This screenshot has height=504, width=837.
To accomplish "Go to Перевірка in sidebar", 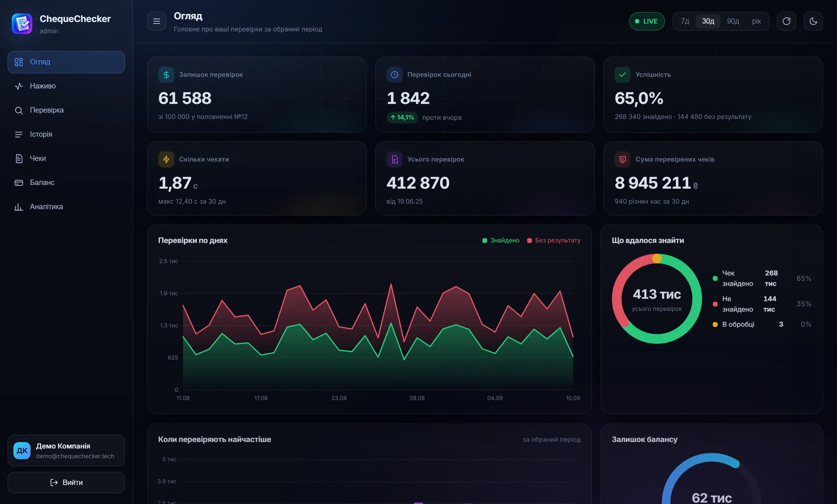I will pos(66,110).
